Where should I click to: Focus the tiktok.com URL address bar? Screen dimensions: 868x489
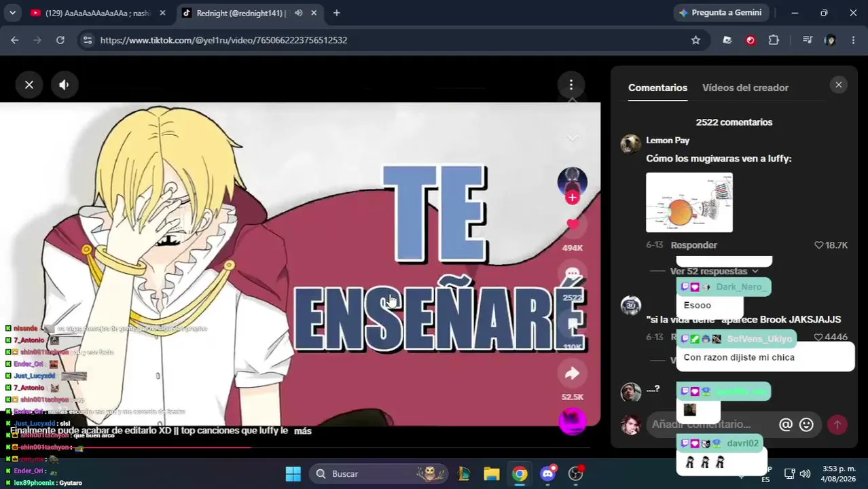[388, 40]
